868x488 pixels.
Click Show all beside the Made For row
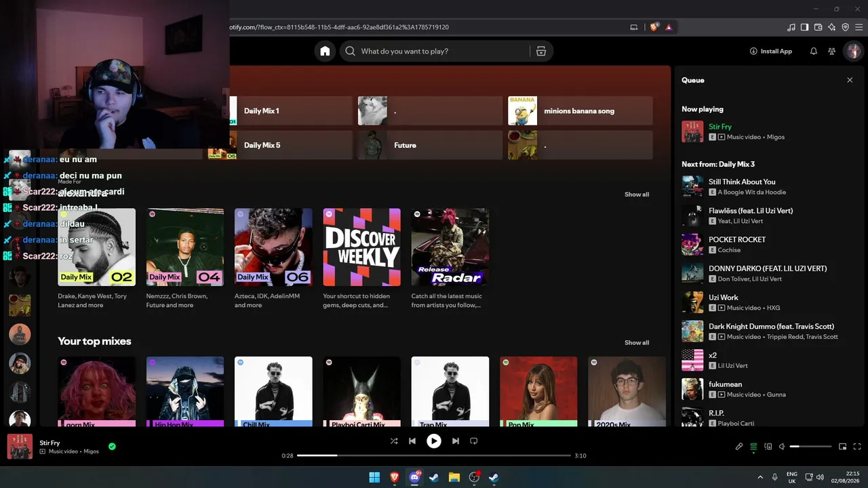(x=637, y=195)
